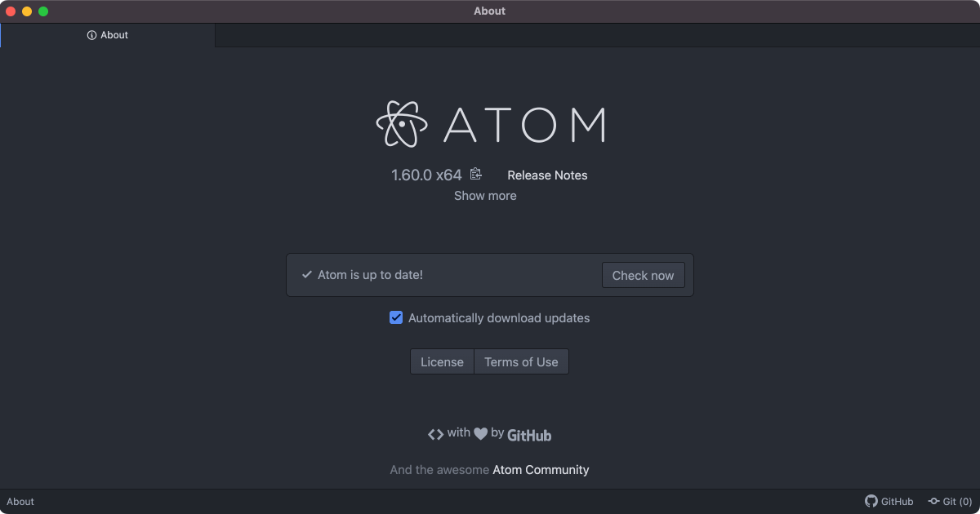This screenshot has height=514, width=980.
Task: Open the Terms of Use
Action: (x=521, y=361)
